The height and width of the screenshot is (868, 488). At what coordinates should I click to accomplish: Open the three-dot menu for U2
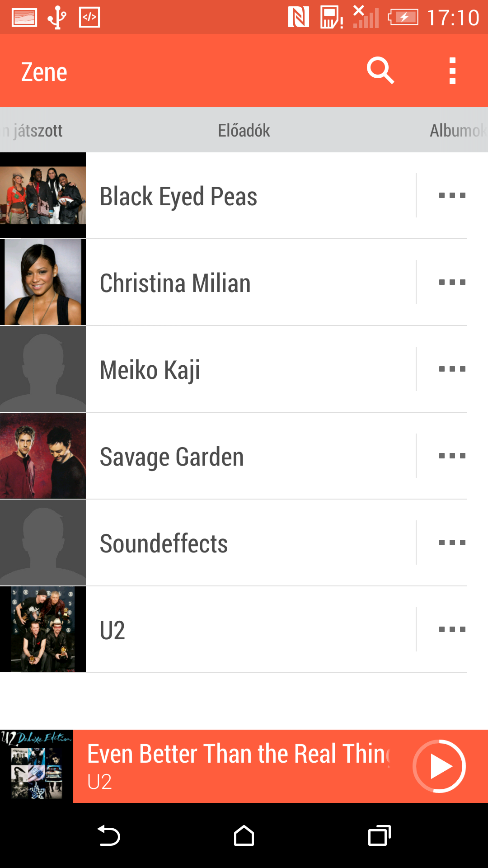(x=452, y=630)
